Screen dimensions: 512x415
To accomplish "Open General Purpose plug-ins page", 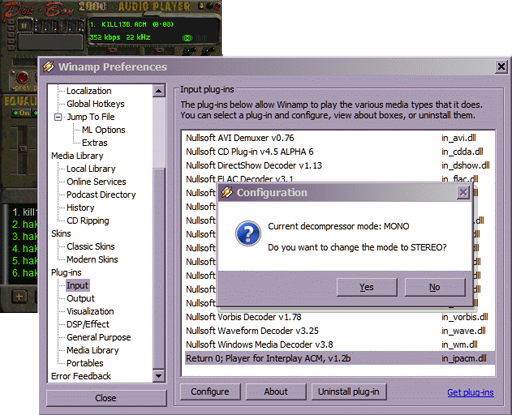I will [x=99, y=337].
